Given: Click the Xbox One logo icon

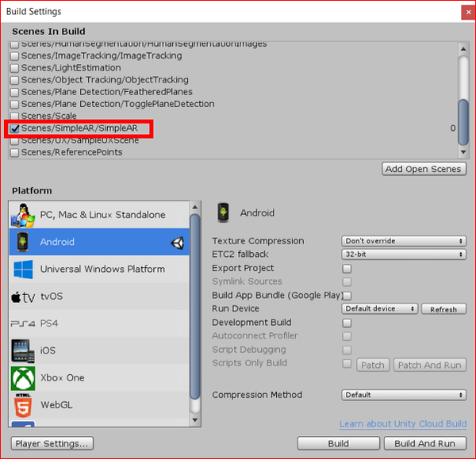Looking at the screenshot, I should pos(23,378).
